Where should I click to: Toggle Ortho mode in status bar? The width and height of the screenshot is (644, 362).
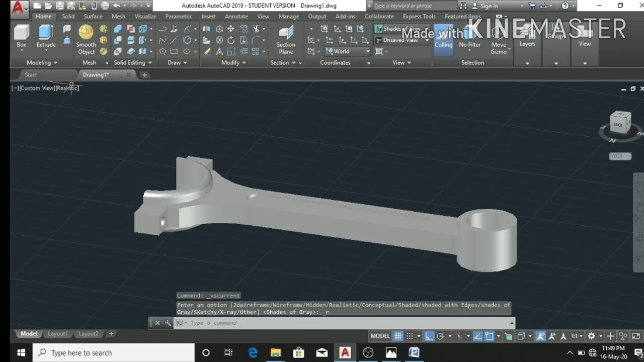pyautogui.click(x=429, y=336)
